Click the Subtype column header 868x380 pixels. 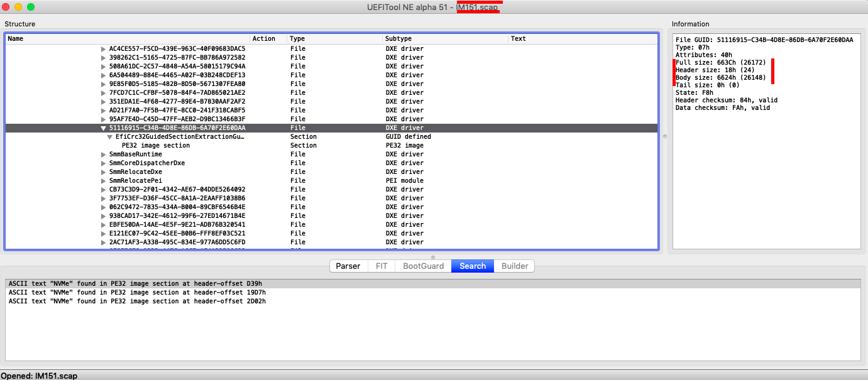click(x=446, y=38)
